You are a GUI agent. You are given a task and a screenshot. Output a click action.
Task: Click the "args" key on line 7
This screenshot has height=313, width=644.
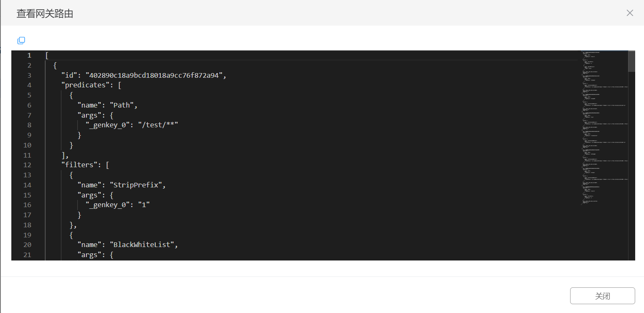(89, 115)
